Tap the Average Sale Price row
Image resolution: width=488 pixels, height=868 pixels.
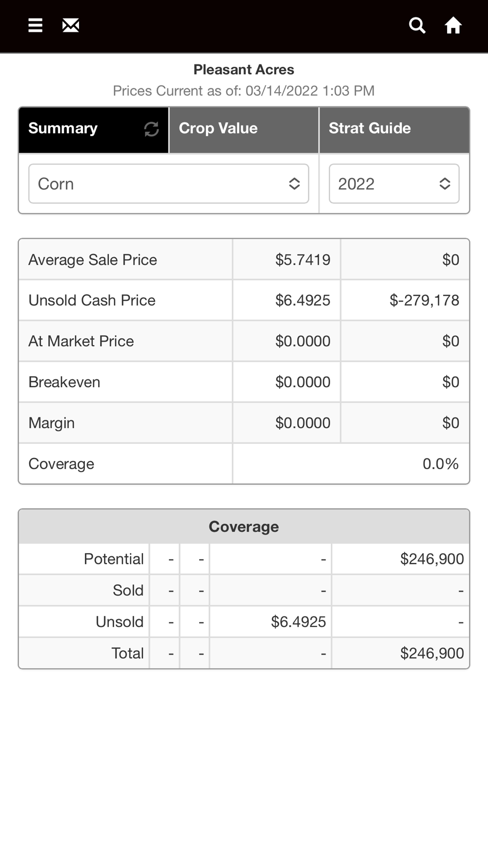[x=93, y=260]
